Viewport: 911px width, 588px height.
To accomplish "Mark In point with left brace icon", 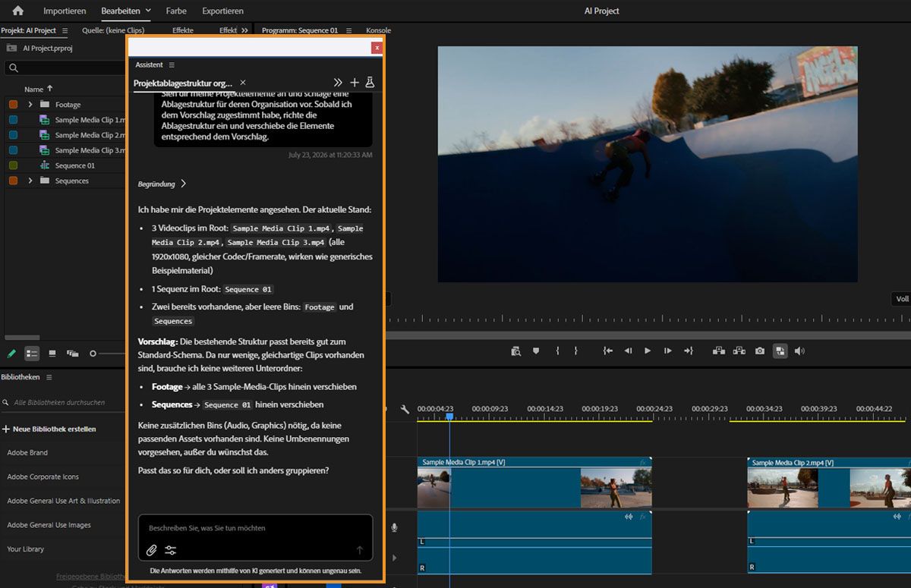I will pos(557,351).
